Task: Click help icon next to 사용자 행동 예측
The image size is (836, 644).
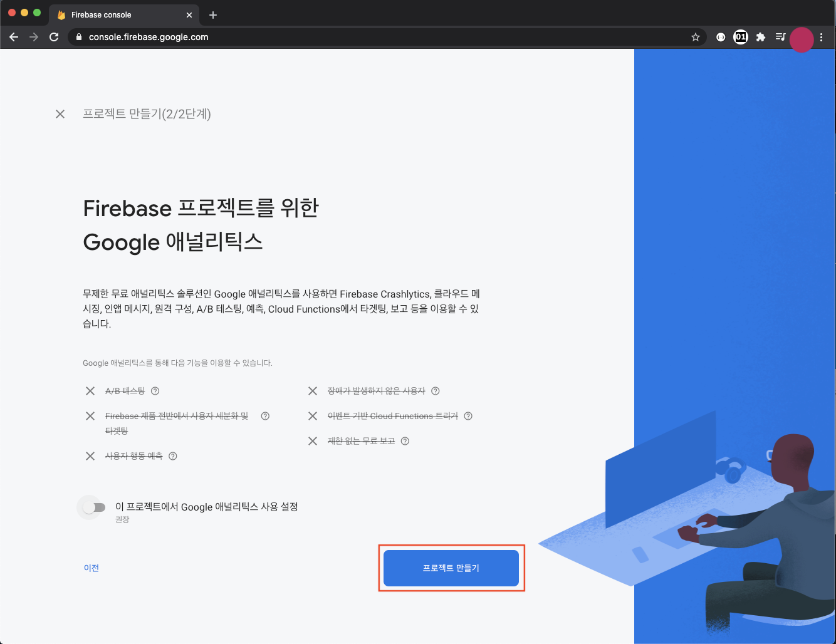Action: [x=173, y=456]
